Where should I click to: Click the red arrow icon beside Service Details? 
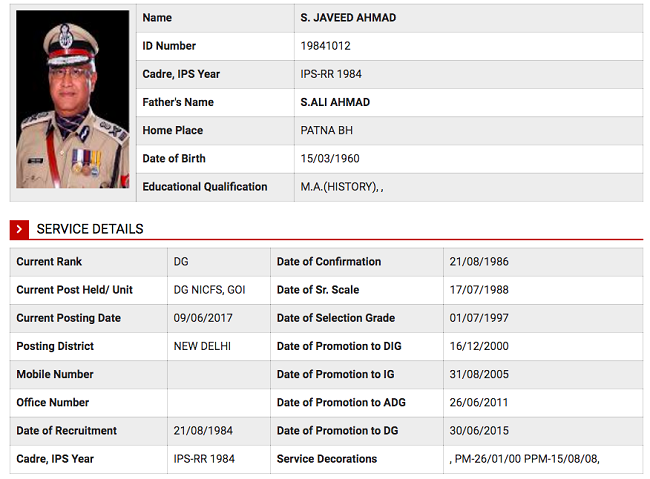19,229
